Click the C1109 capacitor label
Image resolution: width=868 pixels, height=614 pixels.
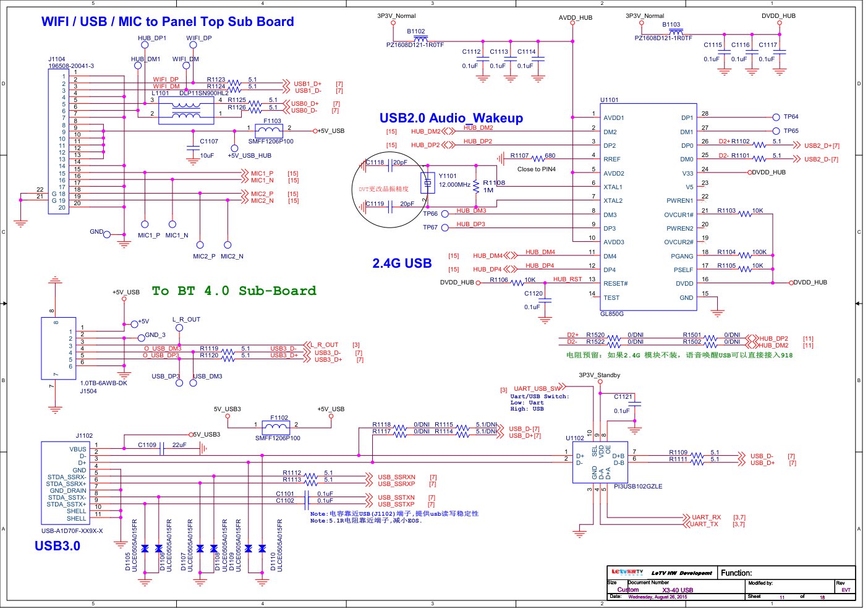click(x=147, y=445)
